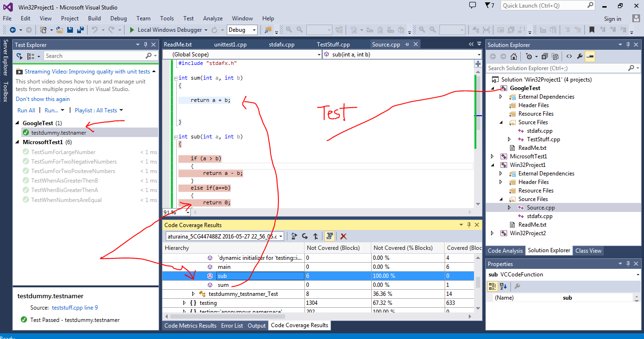Viewport: 644px width, 339px height.
Task: Open the Build menu
Action: pyautogui.click(x=94, y=18)
